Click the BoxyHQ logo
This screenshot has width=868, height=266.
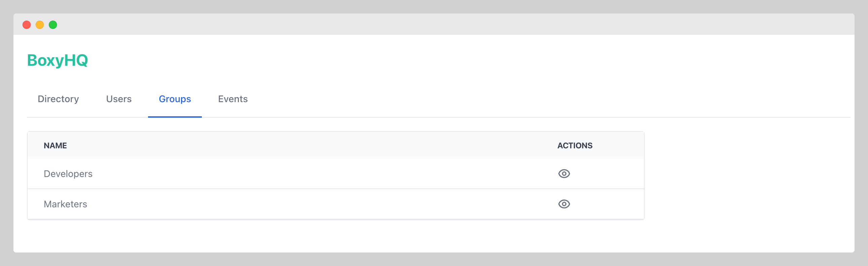coord(57,60)
